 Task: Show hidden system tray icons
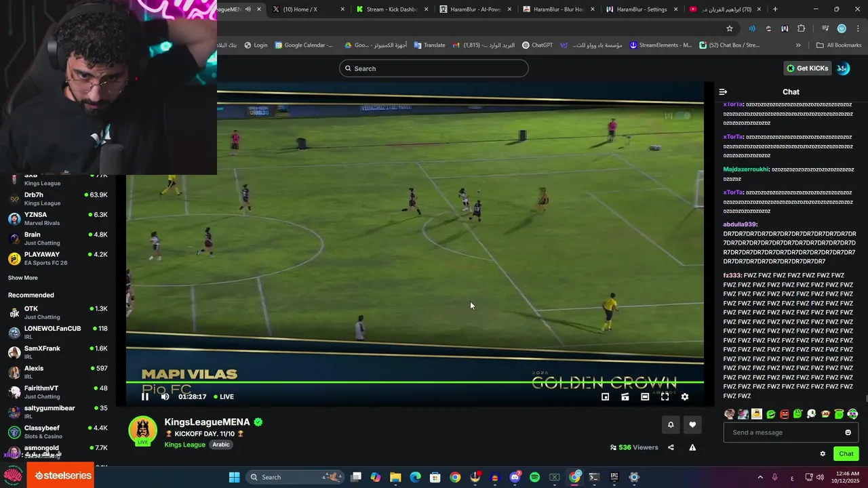[759, 477]
